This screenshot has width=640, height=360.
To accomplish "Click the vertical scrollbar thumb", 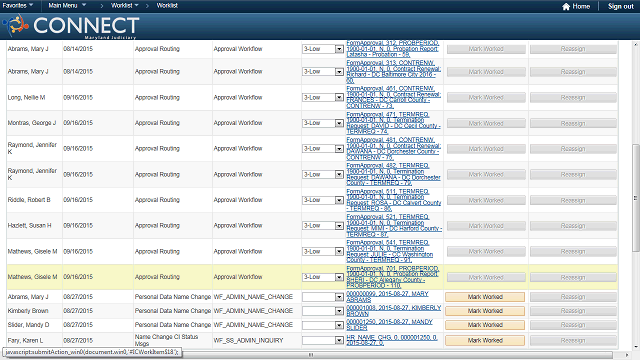I will click(636, 198).
